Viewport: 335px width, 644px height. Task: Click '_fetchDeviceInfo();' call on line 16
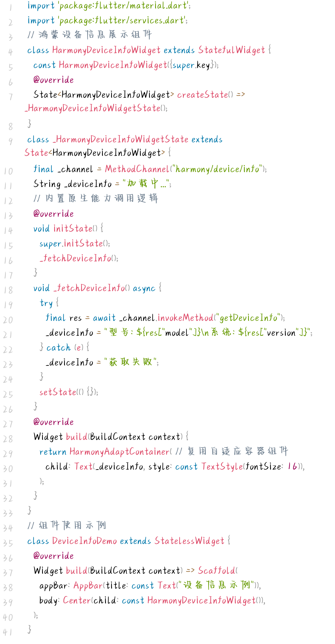(x=79, y=259)
